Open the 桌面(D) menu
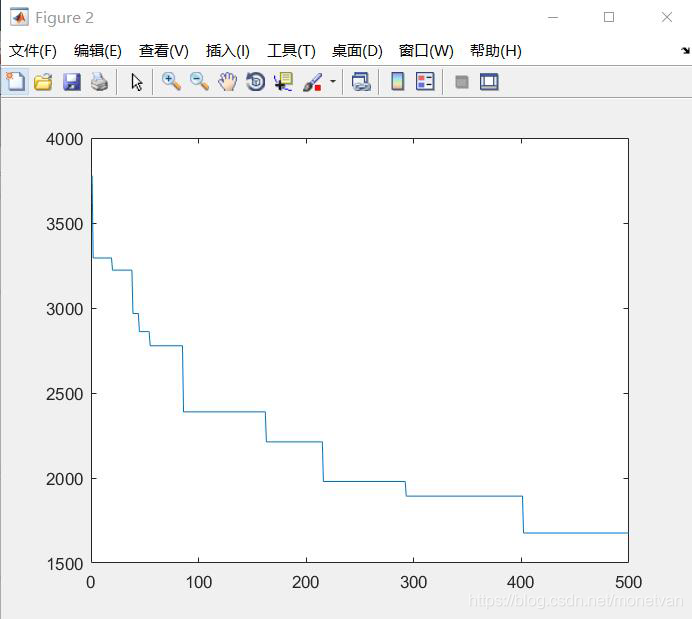 click(x=357, y=51)
